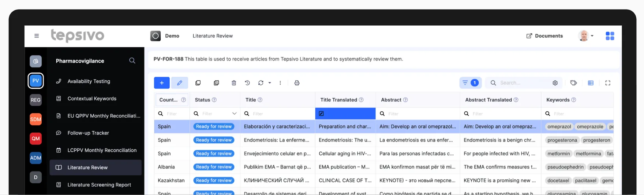The width and height of the screenshot is (644, 195).
Task: Toggle the active filter button showing 1
Action: (x=471, y=83)
